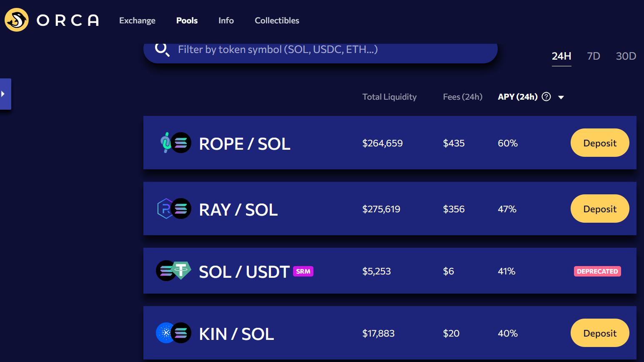Click the Orca whale logo icon
The width and height of the screenshot is (644, 362).
coord(17,20)
